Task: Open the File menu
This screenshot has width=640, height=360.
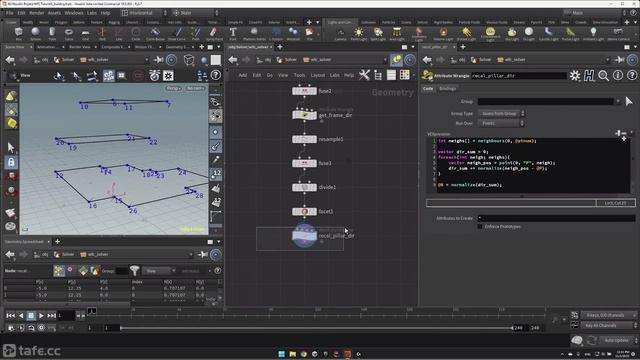Action: (9, 13)
